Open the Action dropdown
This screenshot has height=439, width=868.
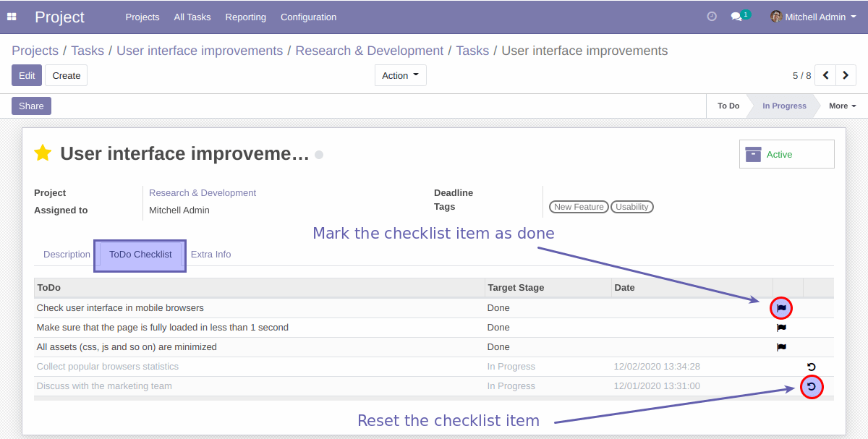400,74
